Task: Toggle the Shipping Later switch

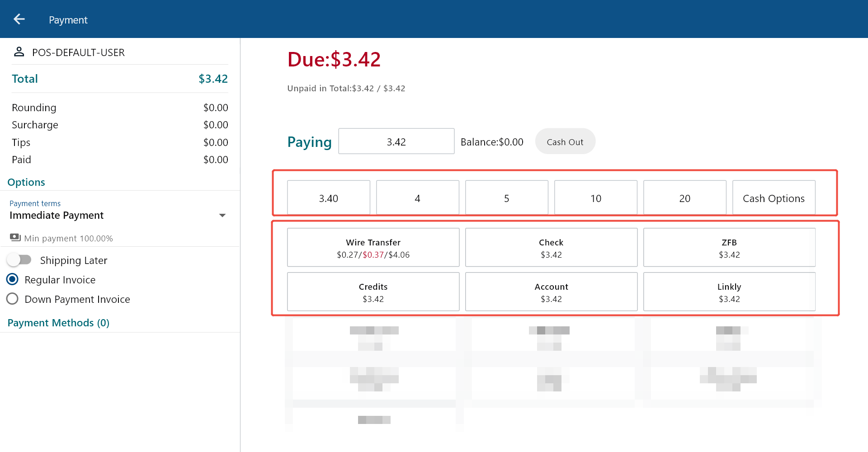Action: click(x=19, y=260)
